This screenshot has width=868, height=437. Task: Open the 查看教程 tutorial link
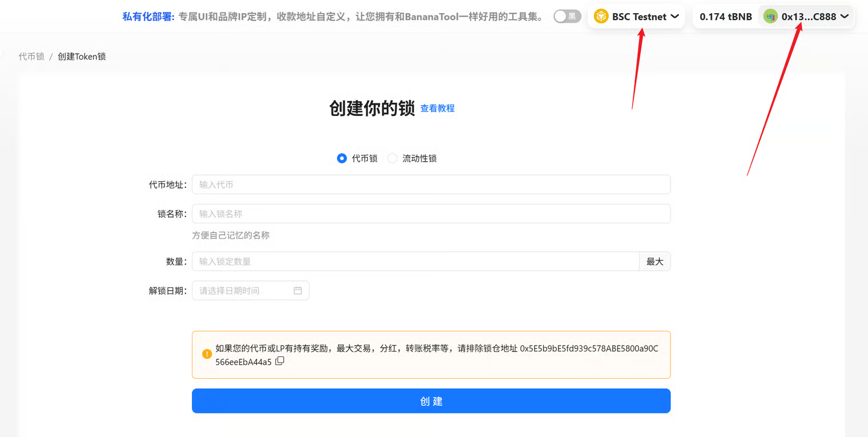coord(437,109)
